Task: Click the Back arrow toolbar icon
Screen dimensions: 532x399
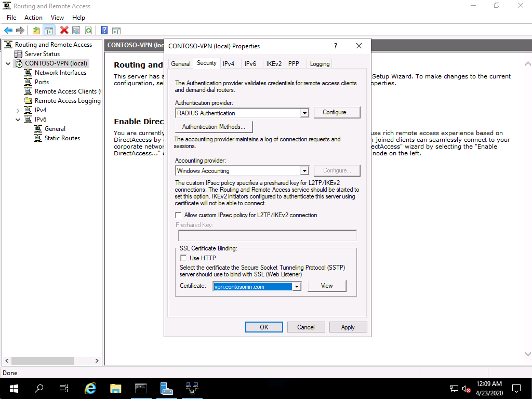Action: pyautogui.click(x=8, y=31)
